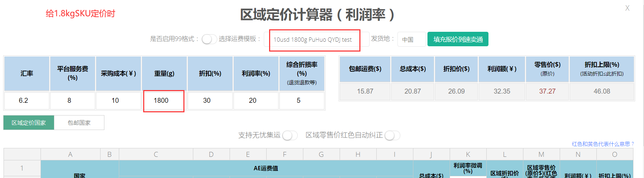
Task: Select spreadsheet column C header
Action: tap(156, 154)
